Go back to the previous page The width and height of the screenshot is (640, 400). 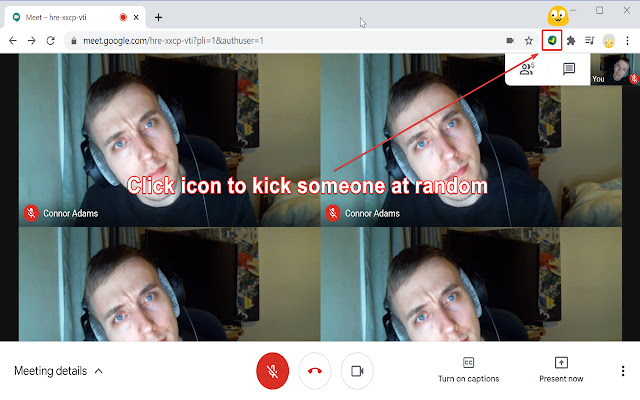13,41
